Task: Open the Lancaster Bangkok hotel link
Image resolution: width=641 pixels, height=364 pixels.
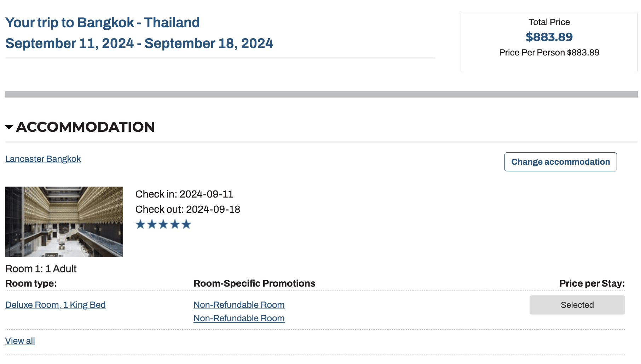Action: click(43, 159)
